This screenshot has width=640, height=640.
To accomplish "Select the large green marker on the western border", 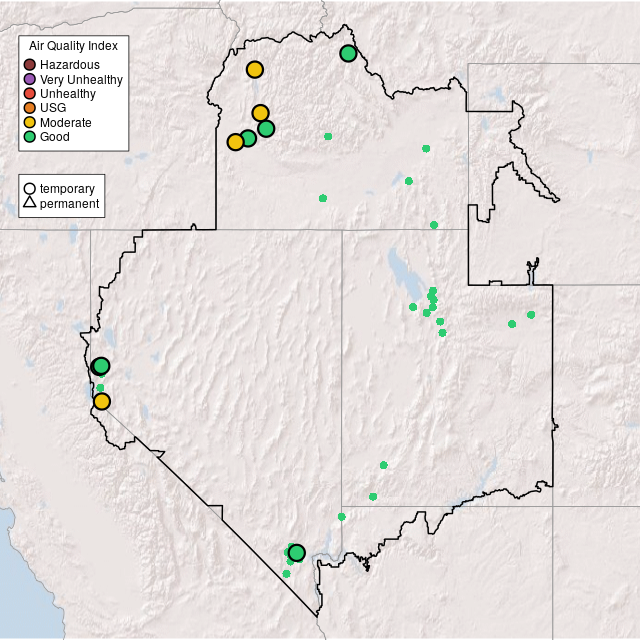I will pyautogui.click(x=101, y=366).
